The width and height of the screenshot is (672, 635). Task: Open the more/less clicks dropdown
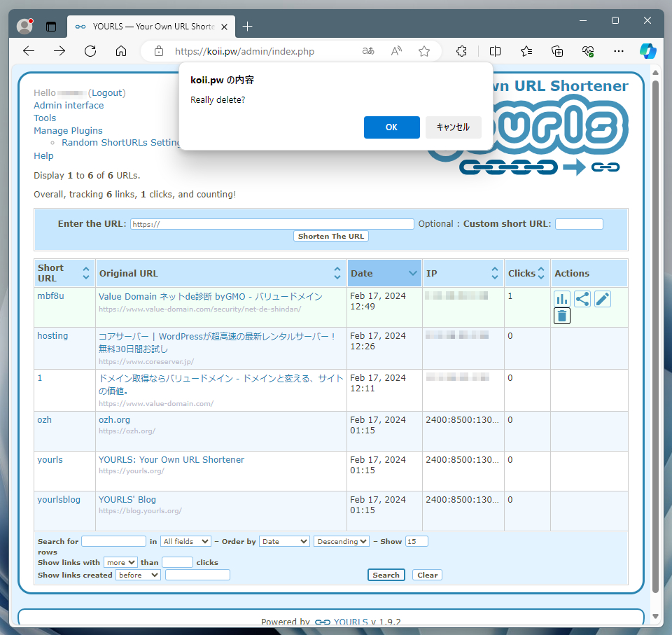(x=120, y=563)
